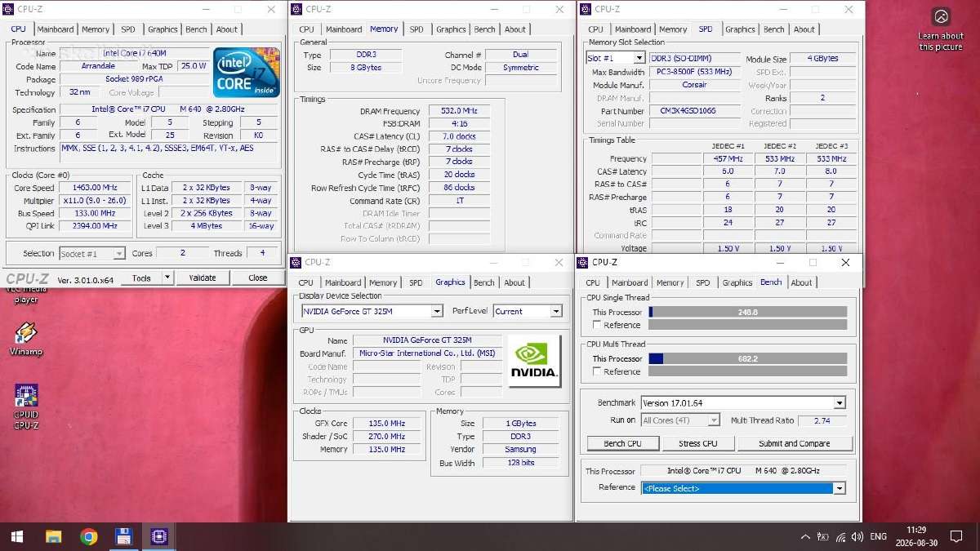Click the Code Name Arrandale value
This screenshot has width=980, height=551.
click(x=98, y=66)
